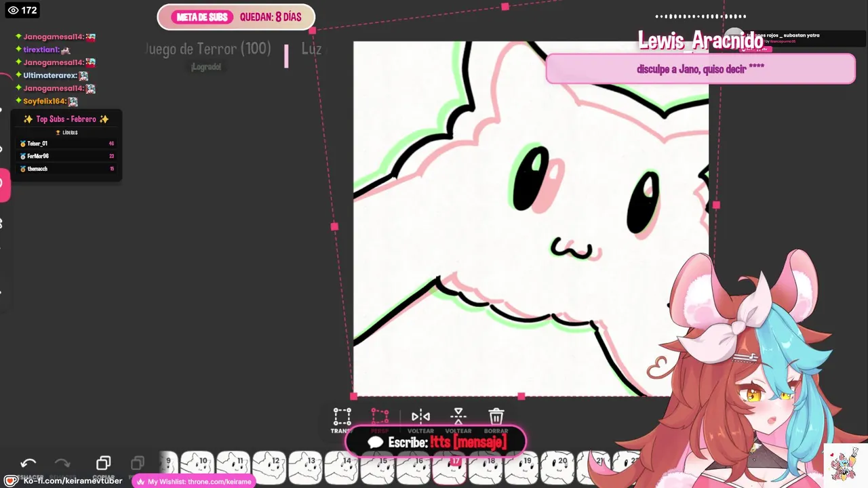
Task: Flip horizontally with the first Voltear icon
Action: pyautogui.click(x=420, y=416)
